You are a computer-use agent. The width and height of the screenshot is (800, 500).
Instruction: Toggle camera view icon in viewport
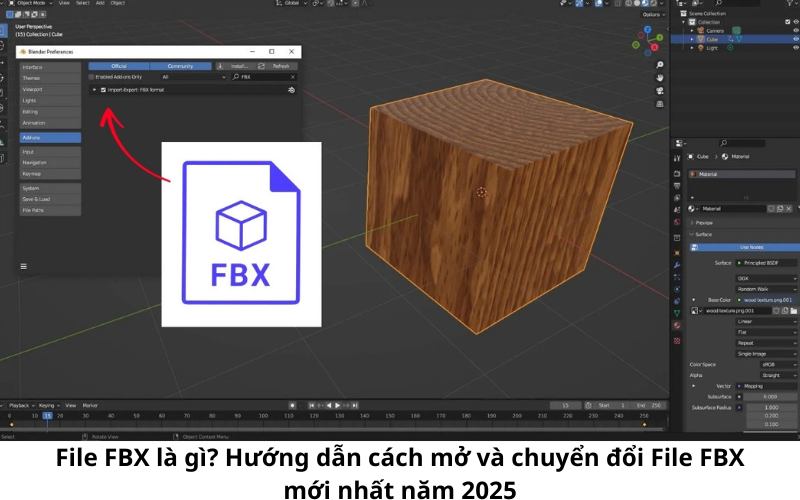[x=660, y=91]
